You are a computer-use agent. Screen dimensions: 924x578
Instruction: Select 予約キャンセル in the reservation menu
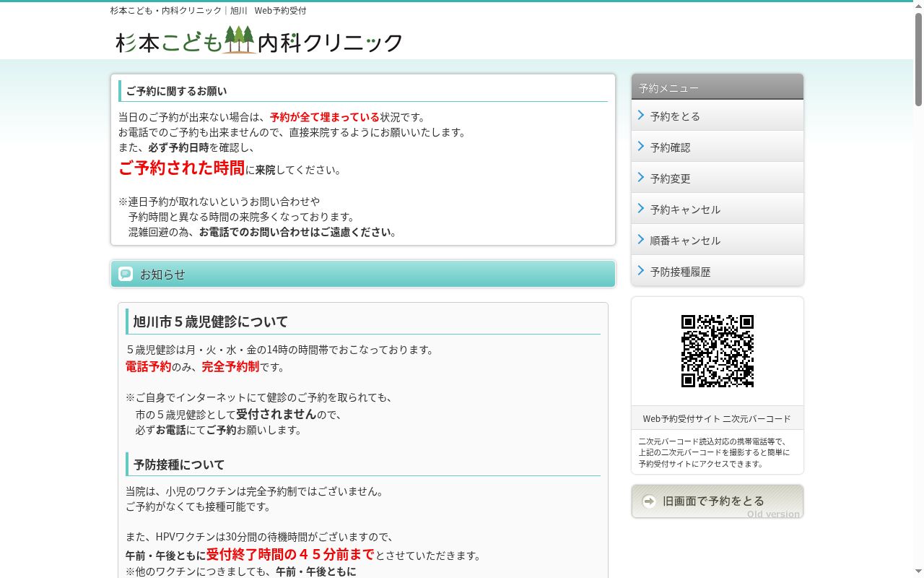click(x=718, y=209)
